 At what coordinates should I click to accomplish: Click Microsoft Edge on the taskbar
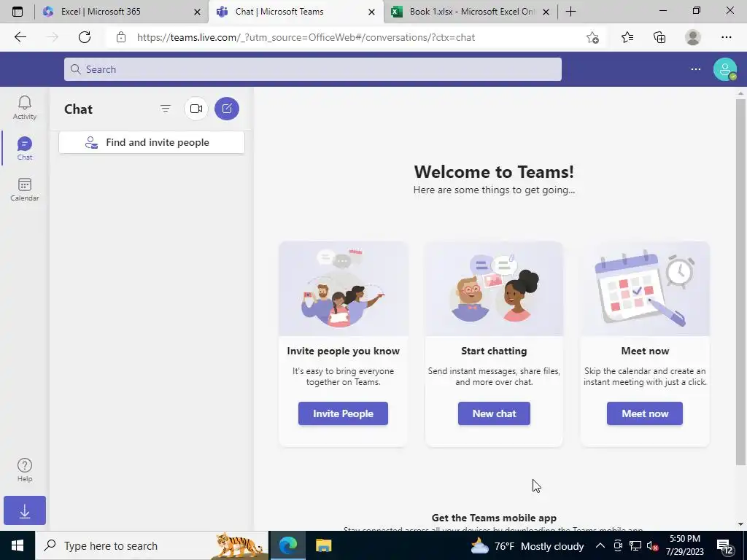[287, 545]
